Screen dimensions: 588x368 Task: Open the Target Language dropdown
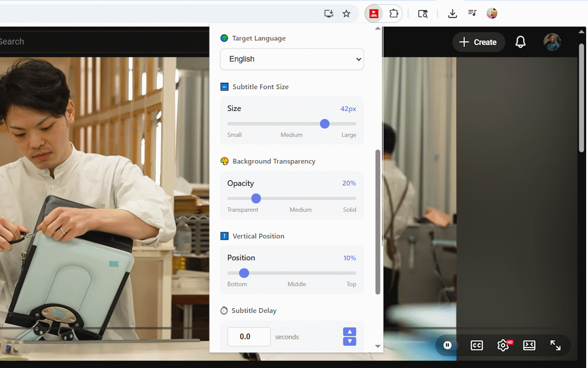point(292,59)
